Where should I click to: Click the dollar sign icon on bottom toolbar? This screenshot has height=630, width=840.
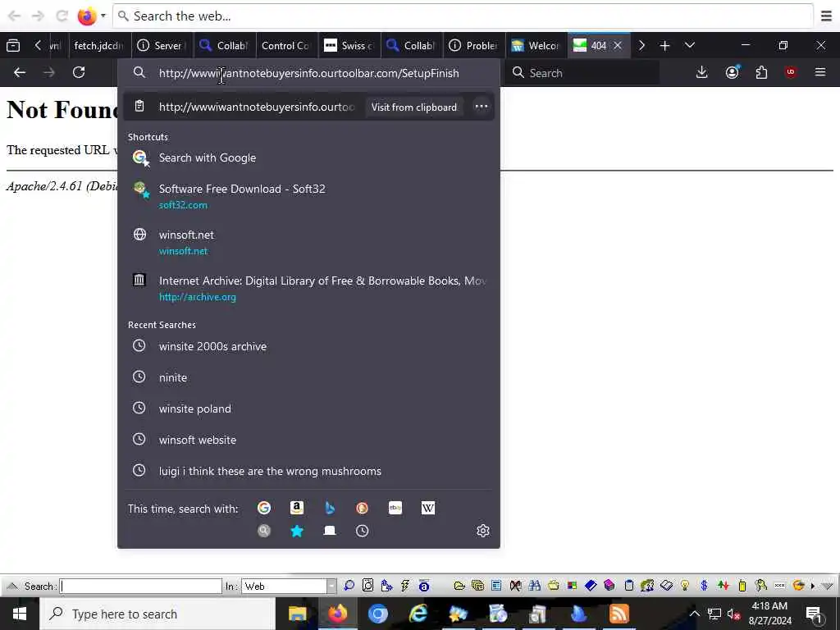[704, 586]
